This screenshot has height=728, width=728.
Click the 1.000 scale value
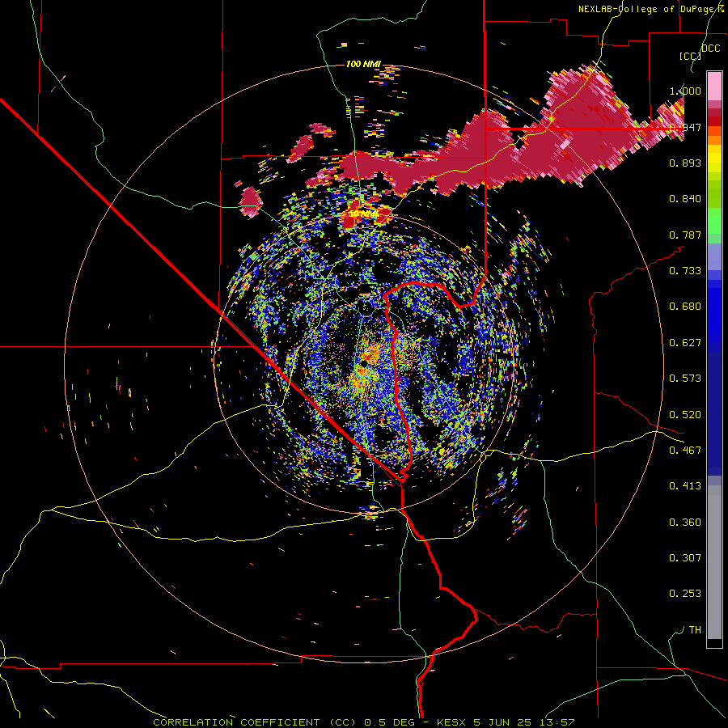685,91
